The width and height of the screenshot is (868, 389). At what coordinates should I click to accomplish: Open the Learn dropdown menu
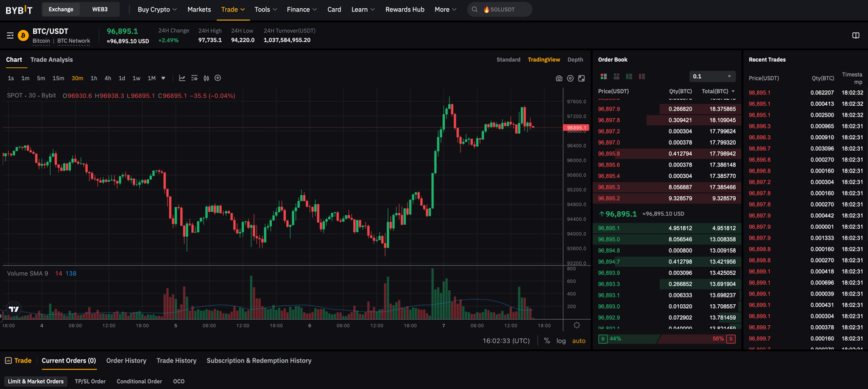click(x=363, y=10)
